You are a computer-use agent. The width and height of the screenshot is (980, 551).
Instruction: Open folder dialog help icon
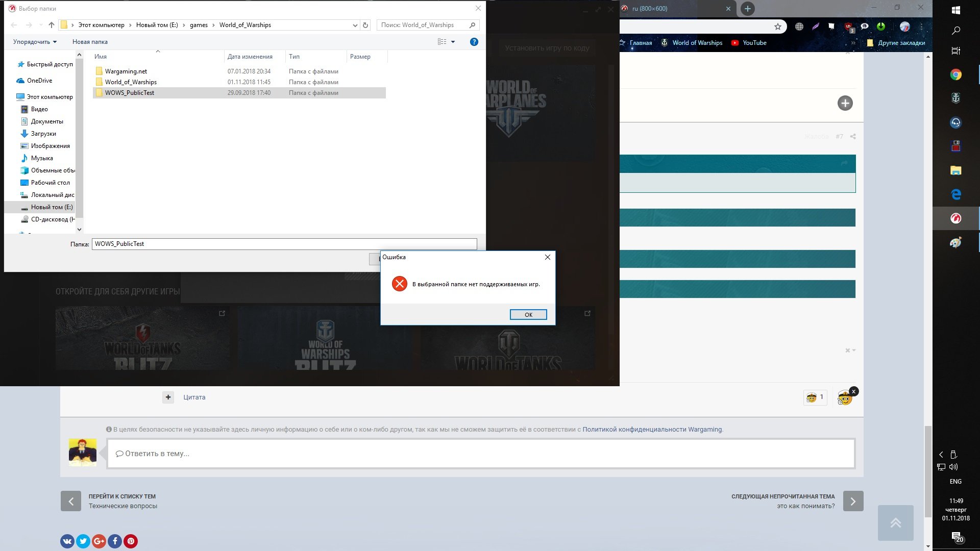click(474, 42)
